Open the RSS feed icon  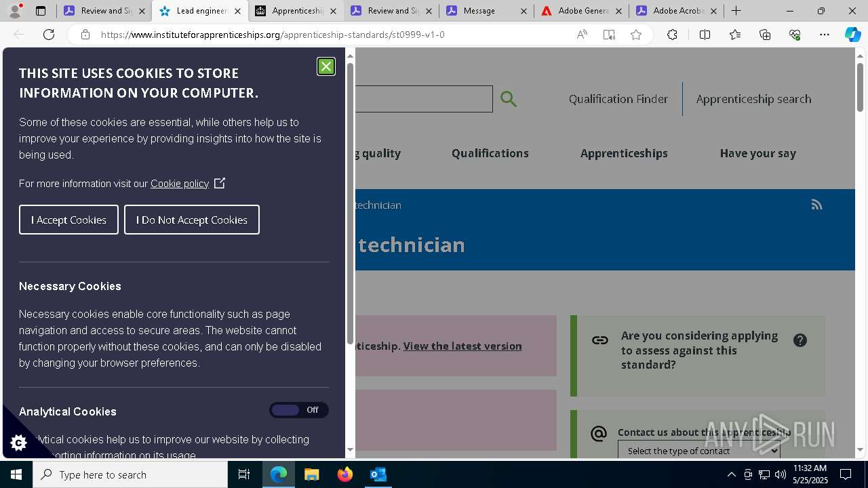click(x=816, y=205)
